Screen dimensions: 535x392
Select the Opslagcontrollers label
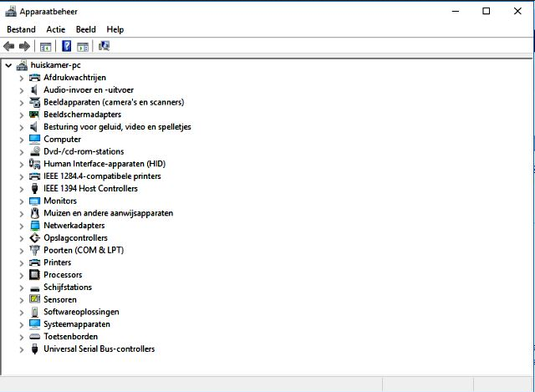click(75, 238)
